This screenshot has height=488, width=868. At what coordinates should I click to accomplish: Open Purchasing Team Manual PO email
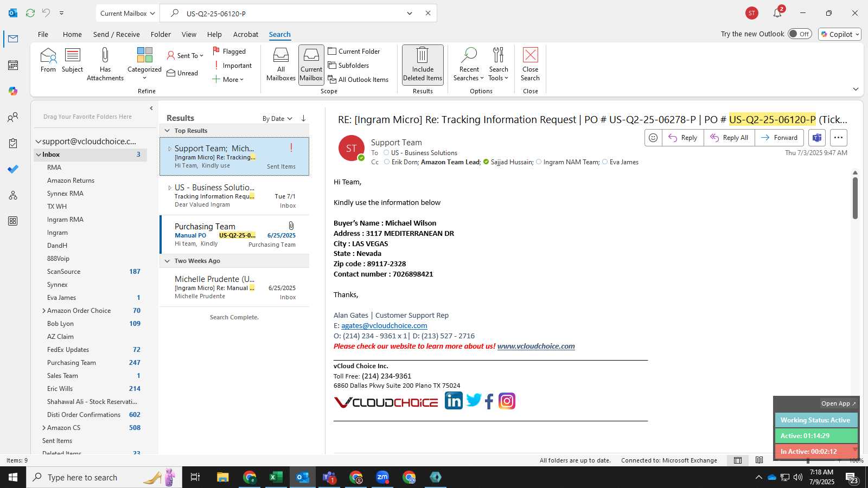pos(234,235)
